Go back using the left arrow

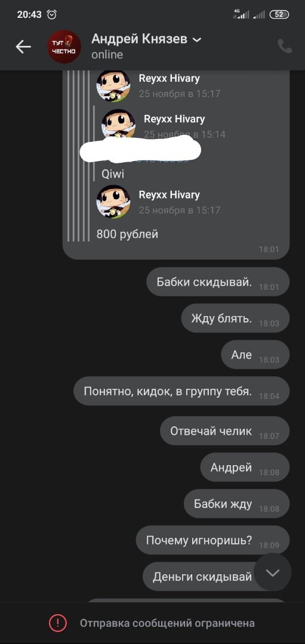click(x=23, y=47)
